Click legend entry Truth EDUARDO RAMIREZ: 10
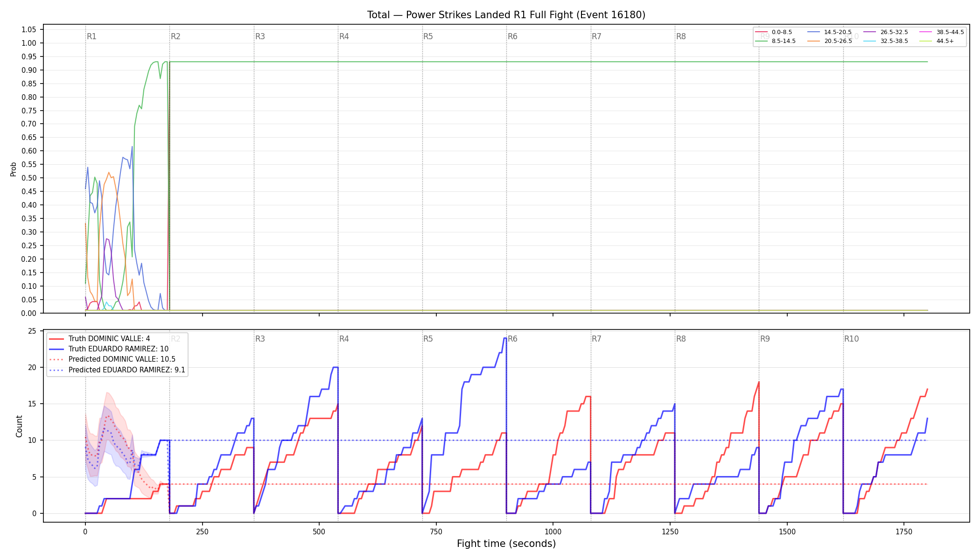Viewport: 980px width, 560px height. (109, 349)
